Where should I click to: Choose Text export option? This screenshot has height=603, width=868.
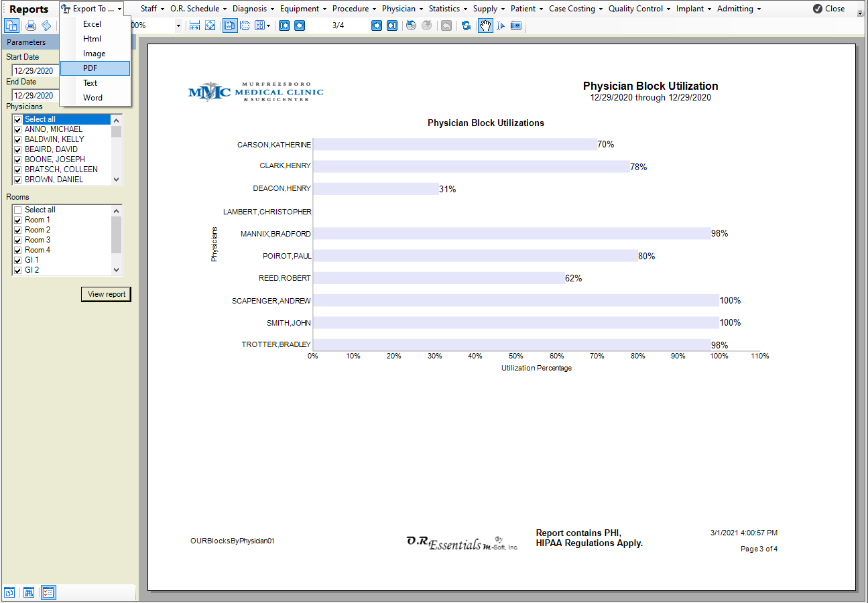pyautogui.click(x=95, y=83)
